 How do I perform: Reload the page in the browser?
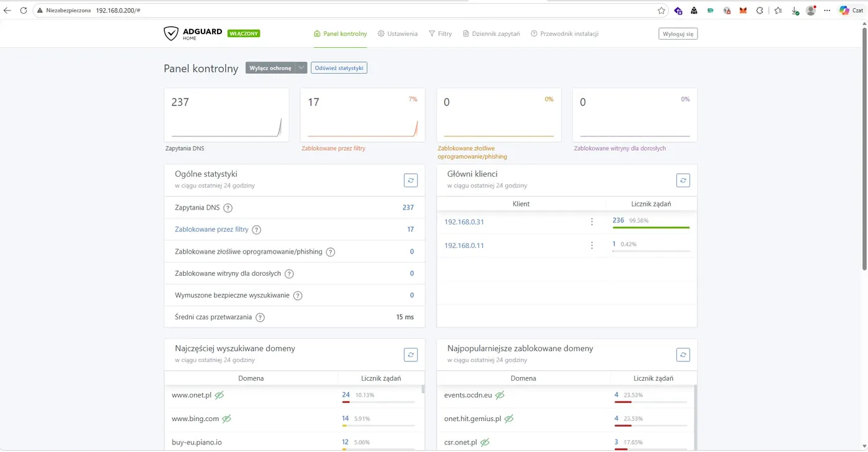point(23,11)
